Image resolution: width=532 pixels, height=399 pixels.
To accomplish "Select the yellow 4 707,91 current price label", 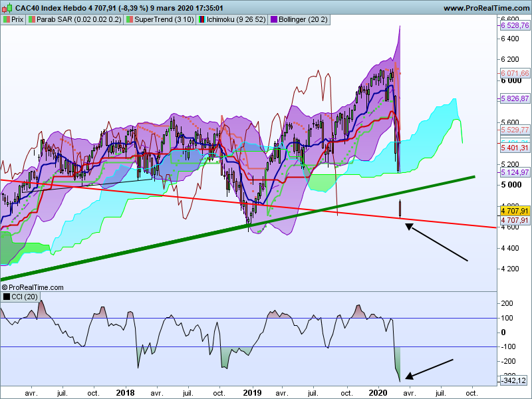I will [515, 211].
